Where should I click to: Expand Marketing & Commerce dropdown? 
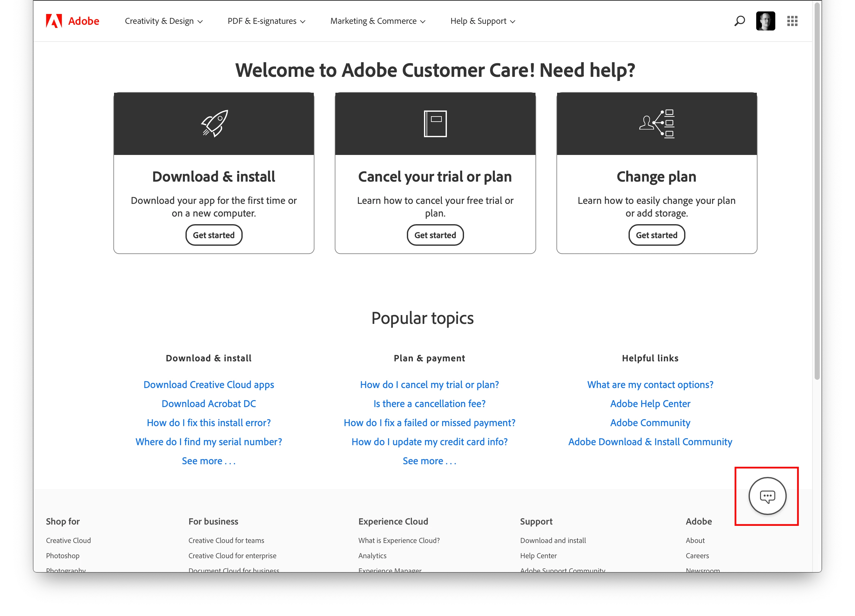pyautogui.click(x=377, y=21)
